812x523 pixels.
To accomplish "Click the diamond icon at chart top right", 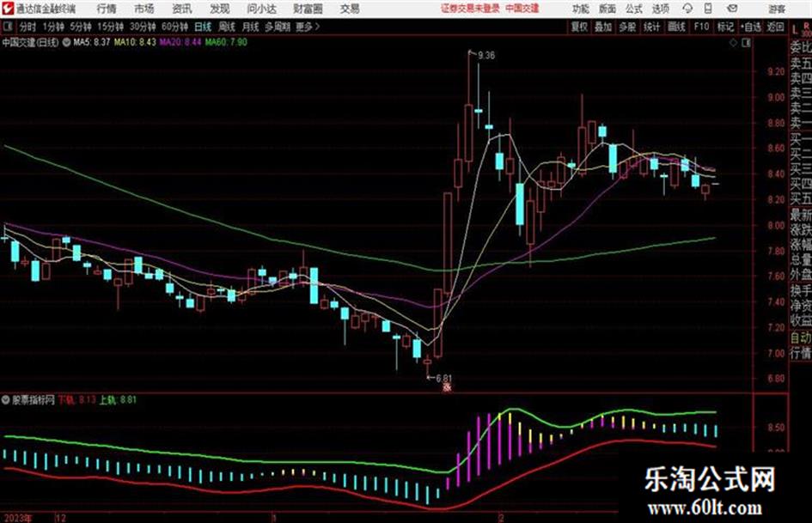I will [x=733, y=43].
